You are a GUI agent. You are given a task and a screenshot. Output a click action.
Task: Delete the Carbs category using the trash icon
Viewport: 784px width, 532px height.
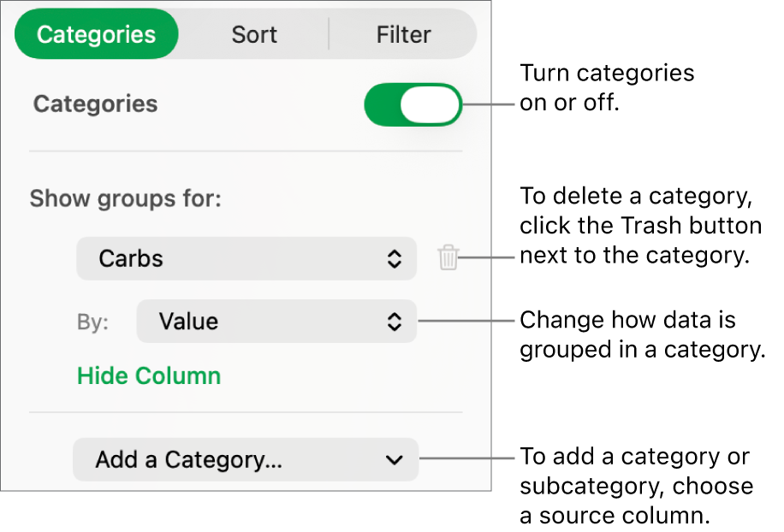coord(448,258)
